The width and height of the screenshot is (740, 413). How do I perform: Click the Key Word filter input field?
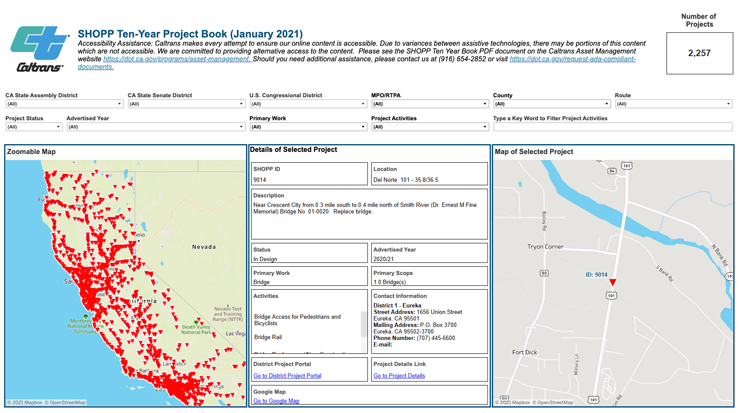coord(613,127)
